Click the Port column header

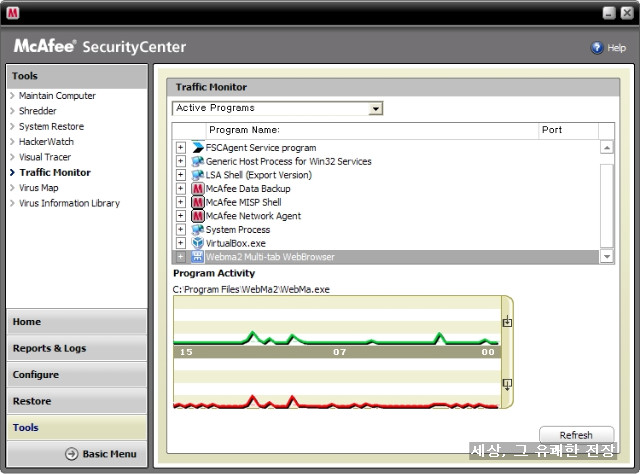tap(569, 130)
